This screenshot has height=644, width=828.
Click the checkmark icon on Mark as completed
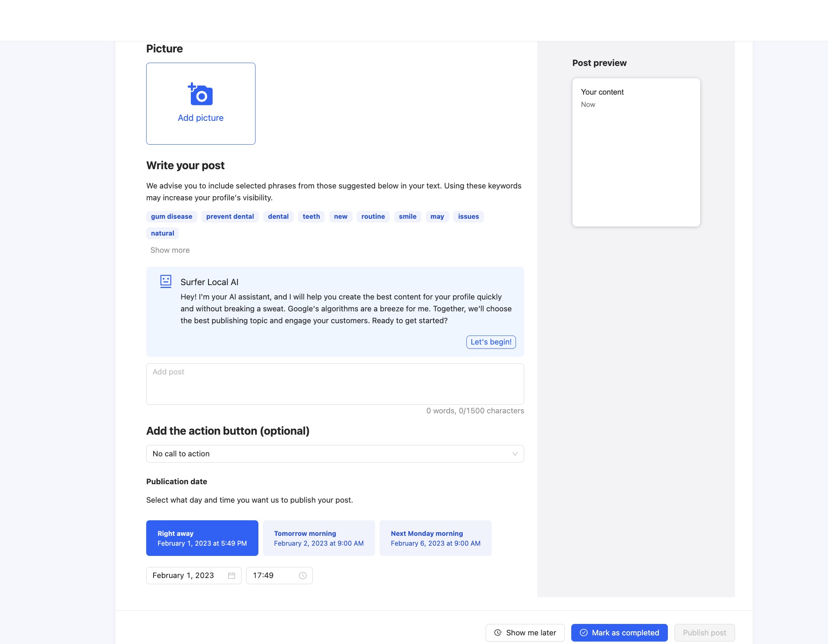pyautogui.click(x=584, y=633)
